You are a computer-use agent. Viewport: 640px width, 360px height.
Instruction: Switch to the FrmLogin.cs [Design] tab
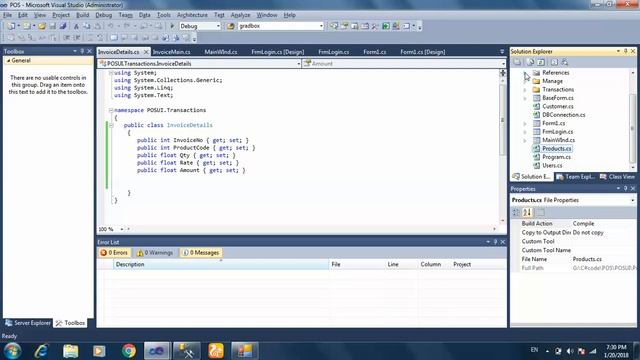tap(278, 52)
